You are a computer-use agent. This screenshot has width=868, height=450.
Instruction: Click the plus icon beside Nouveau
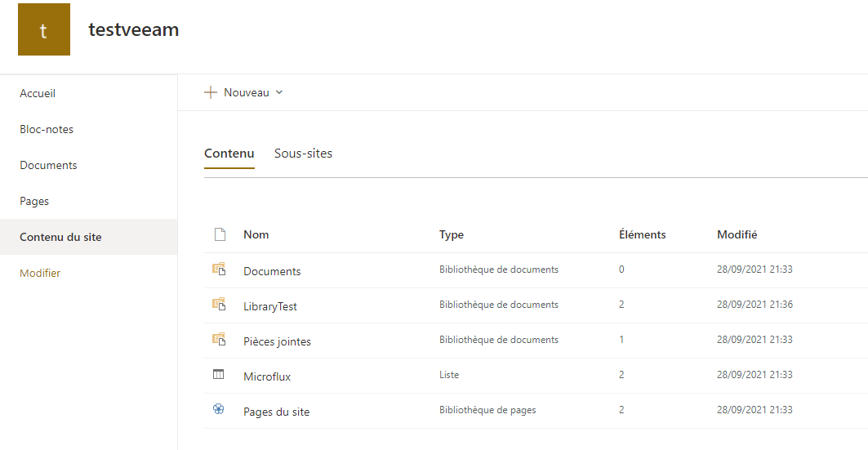(x=211, y=92)
